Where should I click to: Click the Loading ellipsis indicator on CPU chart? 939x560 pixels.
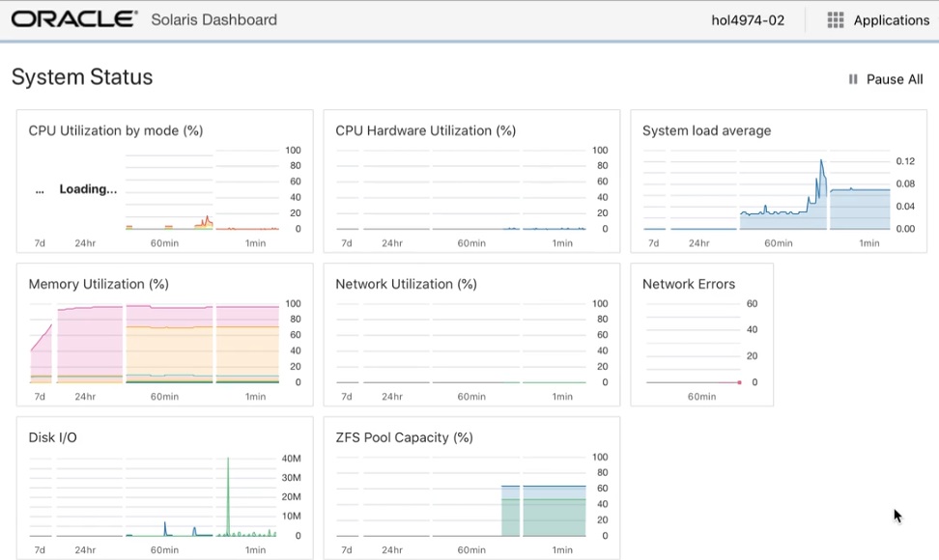coord(39,189)
